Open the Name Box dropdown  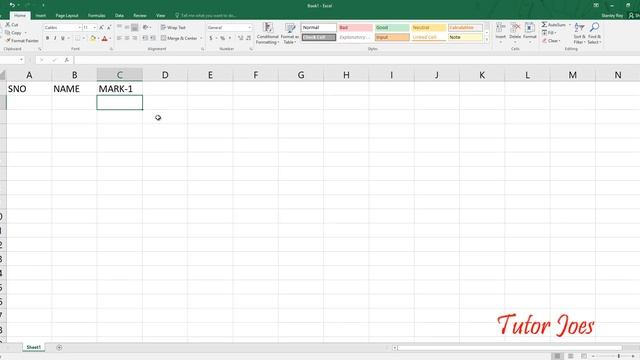tap(21, 60)
